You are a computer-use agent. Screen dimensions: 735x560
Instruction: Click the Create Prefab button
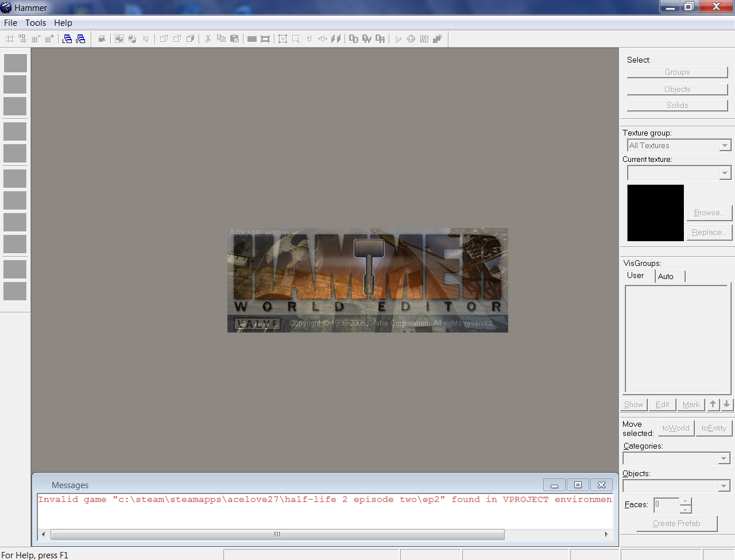tap(677, 524)
